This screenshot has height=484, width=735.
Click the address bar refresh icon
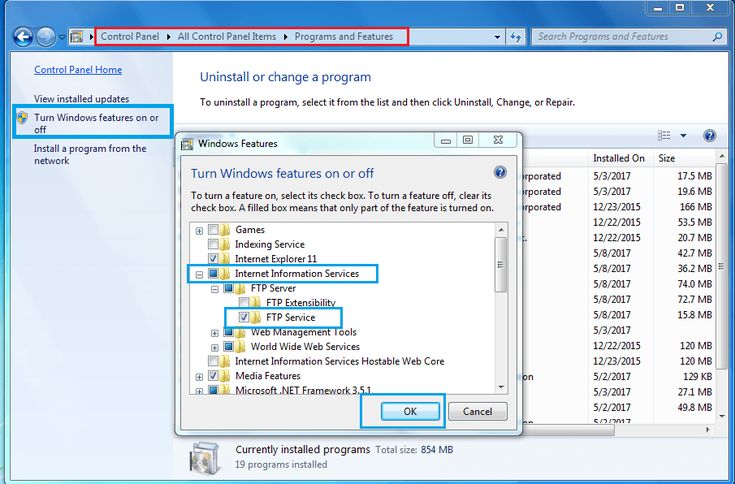point(516,37)
